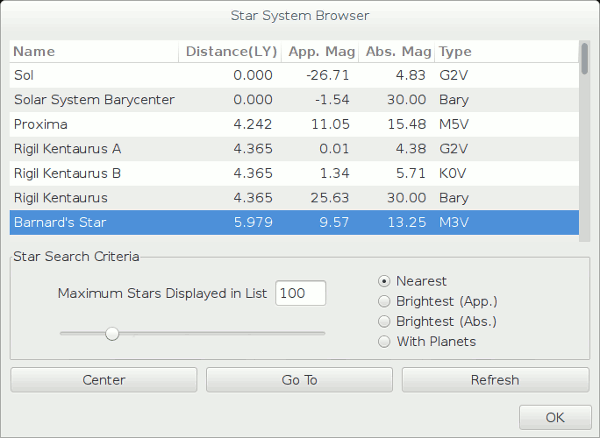Select Brightest (Abs.) radio option
The image size is (600, 438).
tap(384, 321)
